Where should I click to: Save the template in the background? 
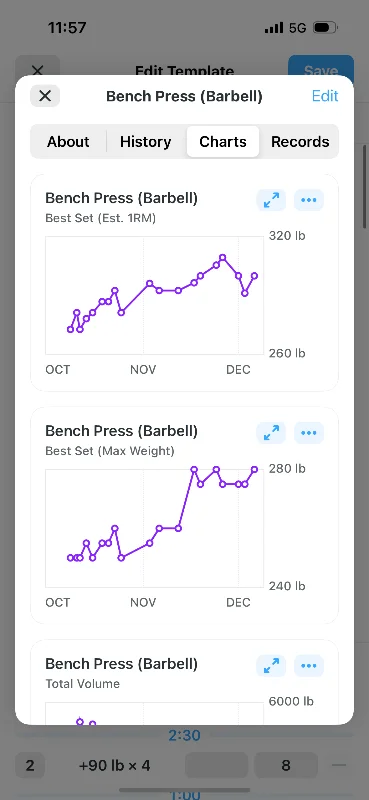click(321, 69)
